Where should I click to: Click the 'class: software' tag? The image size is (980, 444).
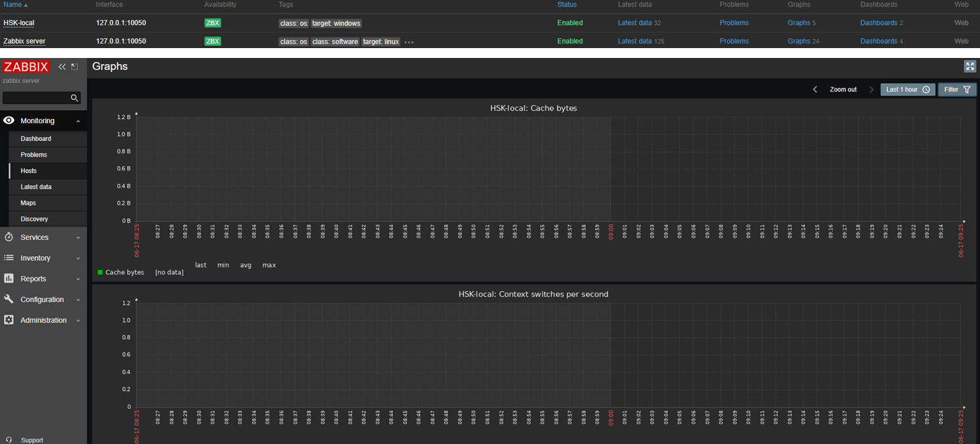[335, 42]
